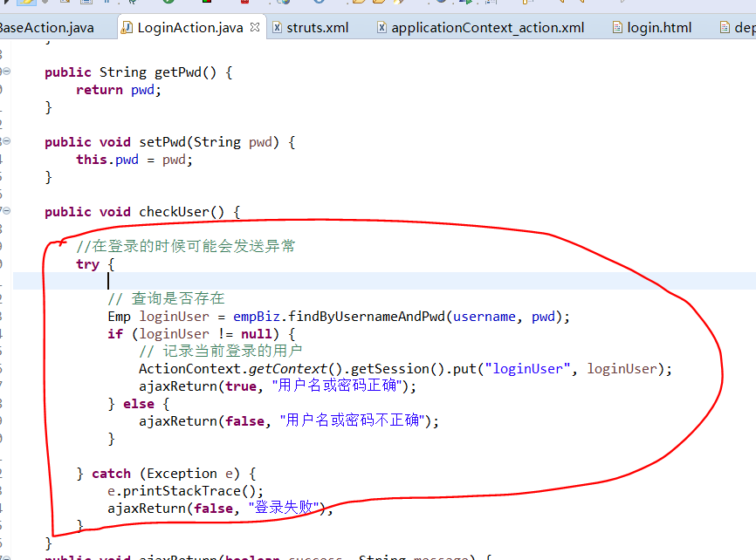Click the comment '// 查询是否存在'
Viewport: 756px width, 560px height.
tap(167, 299)
